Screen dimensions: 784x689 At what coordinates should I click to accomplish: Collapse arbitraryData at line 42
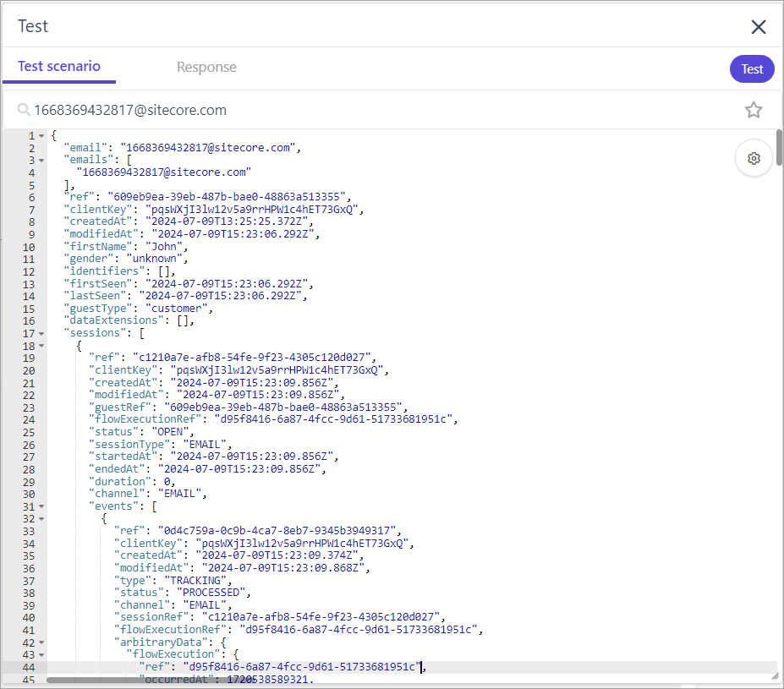41,643
